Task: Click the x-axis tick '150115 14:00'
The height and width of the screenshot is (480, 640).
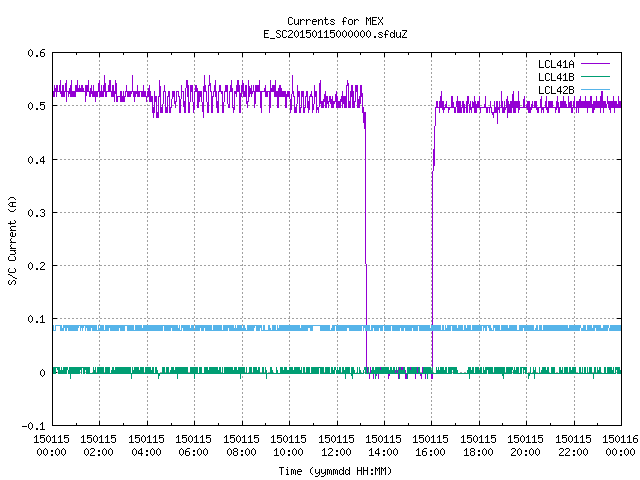Action: (383, 445)
